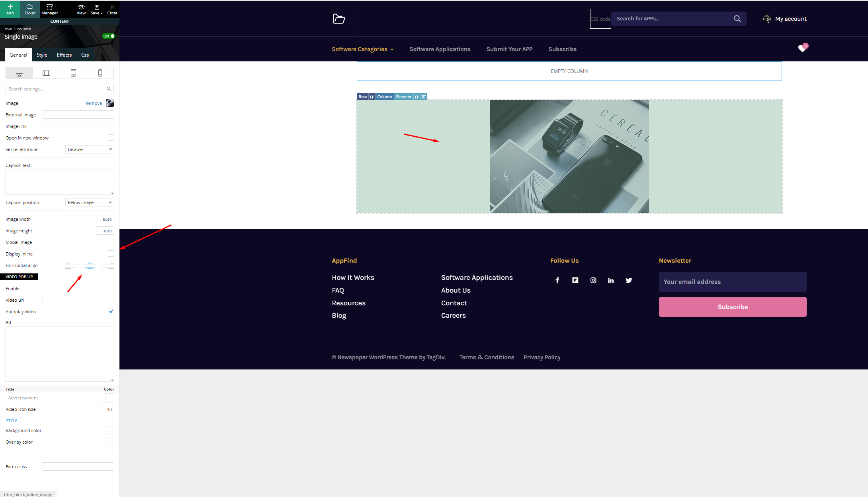
Task: Click the selected image thumbnail
Action: [110, 103]
